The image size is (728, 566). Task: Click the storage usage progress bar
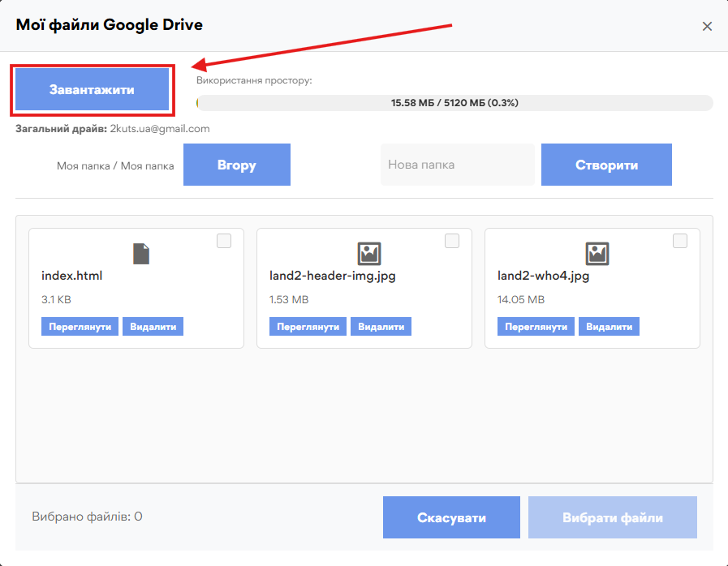pyautogui.click(x=454, y=103)
